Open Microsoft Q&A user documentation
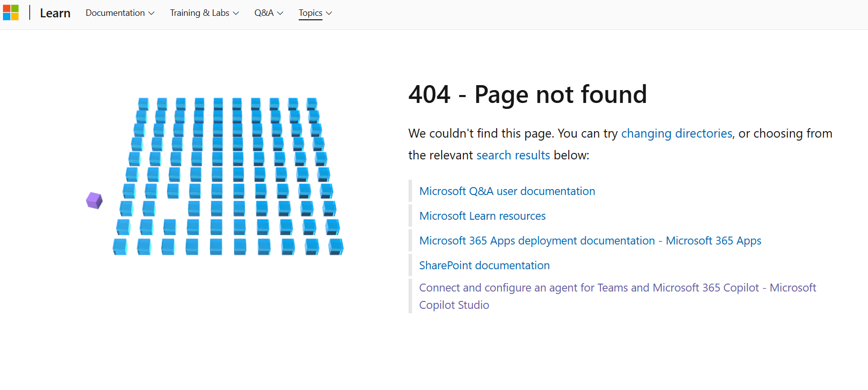868x390 pixels. [x=507, y=191]
